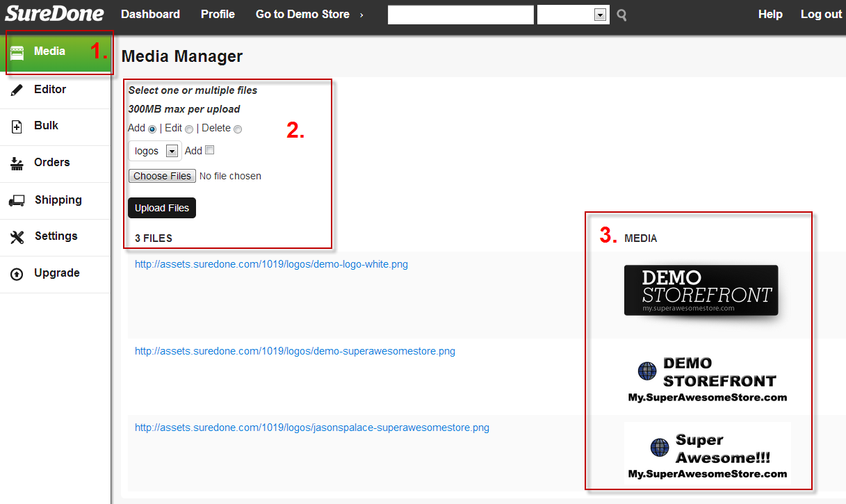Open the jasonspalace-superawesomestore.png link
Viewport: 846px width, 504px height.
(x=312, y=428)
